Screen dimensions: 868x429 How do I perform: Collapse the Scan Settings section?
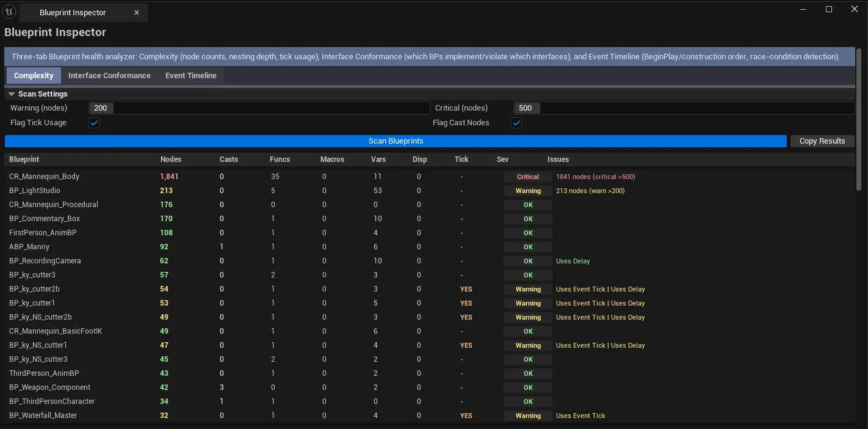tap(12, 94)
